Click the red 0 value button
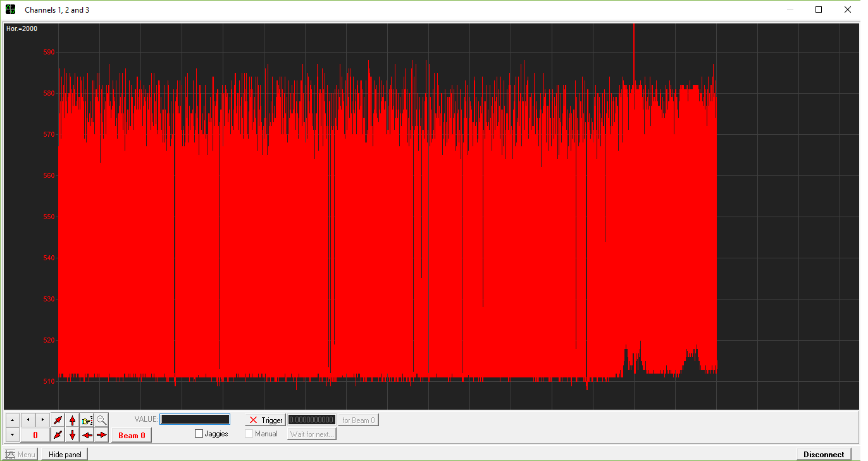Screen dimensions: 868x461 [35, 435]
